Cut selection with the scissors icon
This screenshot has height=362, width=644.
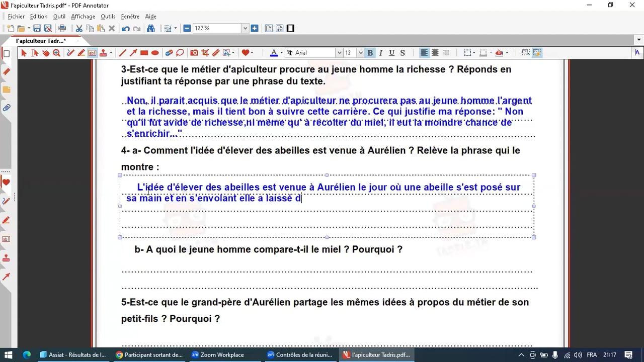(79, 29)
